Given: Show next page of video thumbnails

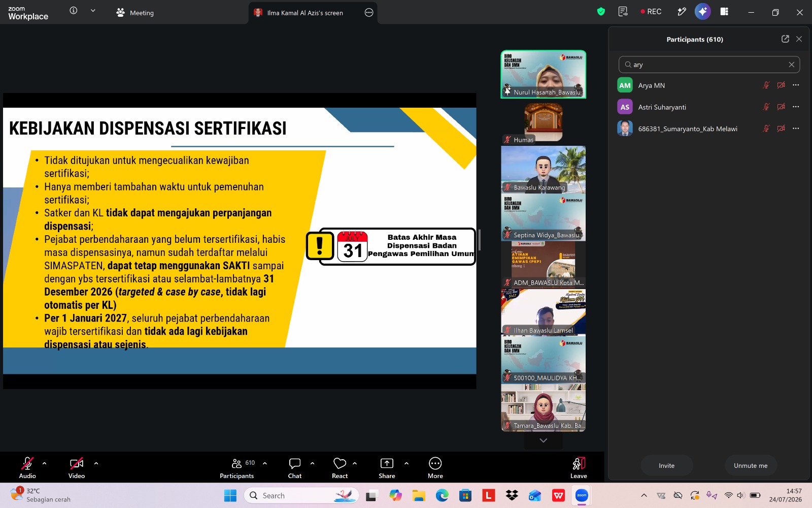Looking at the screenshot, I should click(544, 440).
